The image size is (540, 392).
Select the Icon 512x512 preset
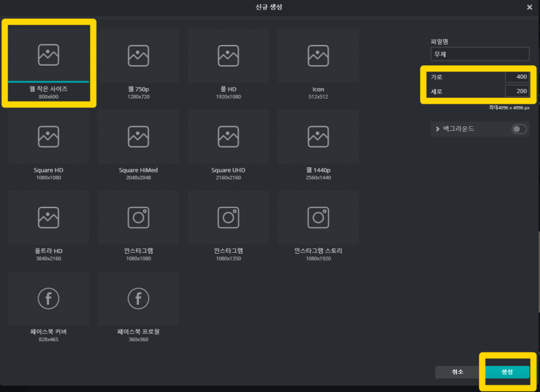[x=318, y=64]
